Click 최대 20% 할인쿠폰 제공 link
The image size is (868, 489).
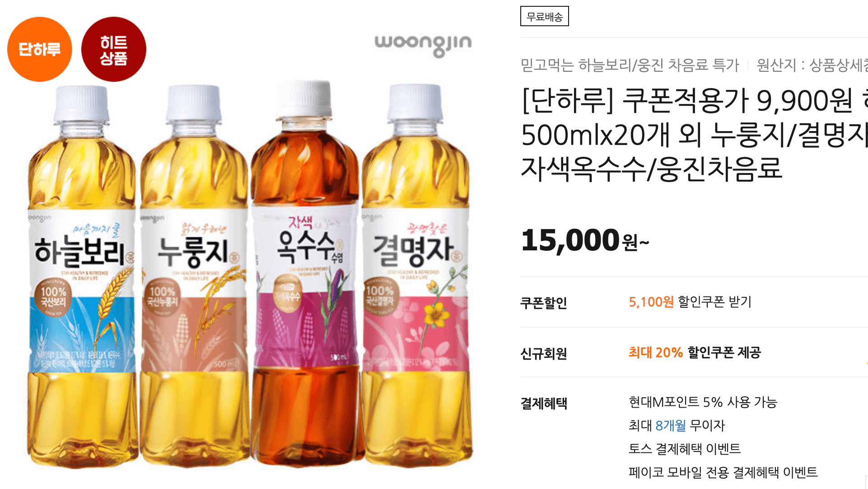tap(695, 352)
